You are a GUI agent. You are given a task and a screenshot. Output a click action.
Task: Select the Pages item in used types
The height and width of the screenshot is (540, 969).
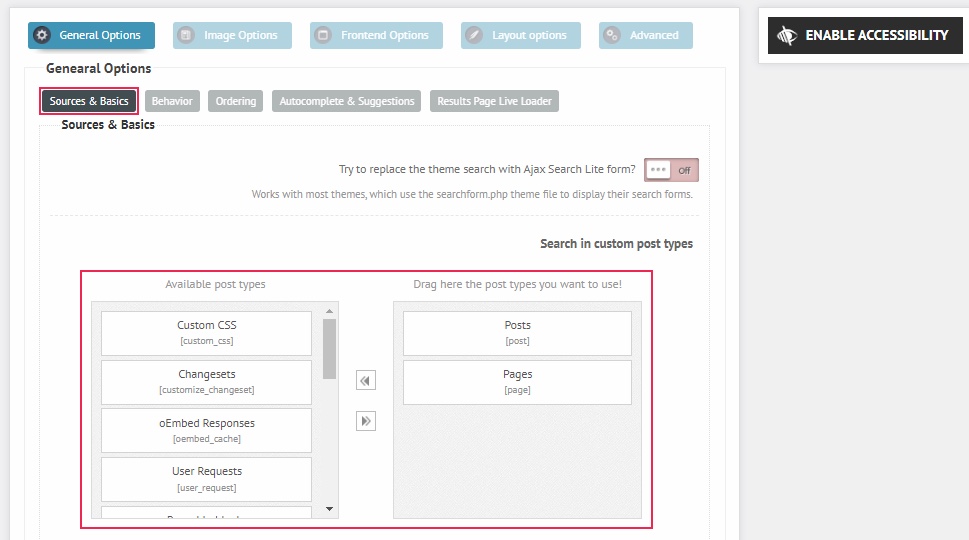tap(517, 382)
